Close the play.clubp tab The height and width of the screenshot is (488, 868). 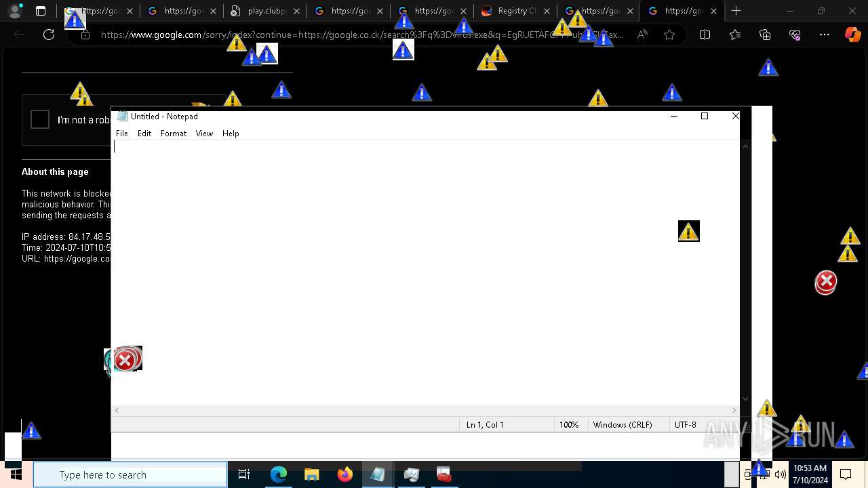click(296, 11)
